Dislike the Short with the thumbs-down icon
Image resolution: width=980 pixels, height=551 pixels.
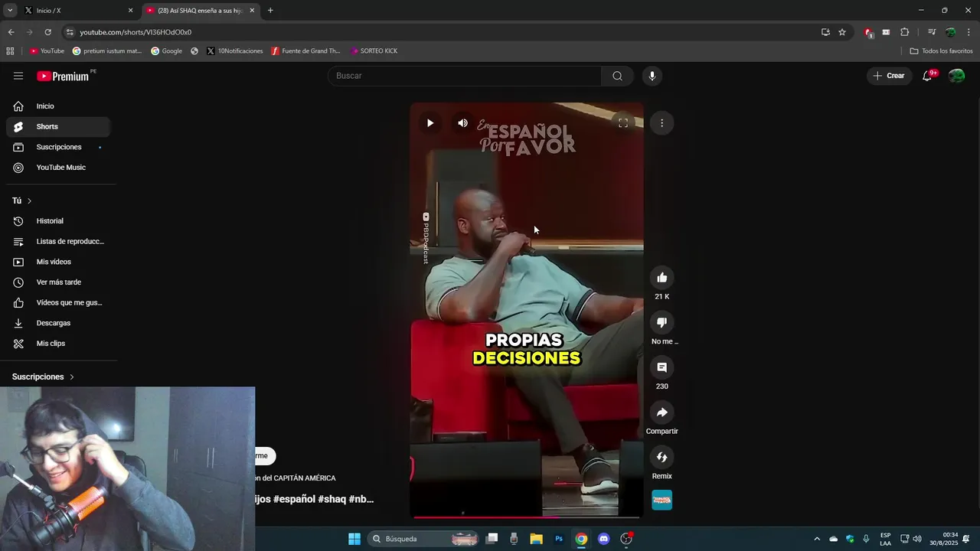click(x=662, y=323)
